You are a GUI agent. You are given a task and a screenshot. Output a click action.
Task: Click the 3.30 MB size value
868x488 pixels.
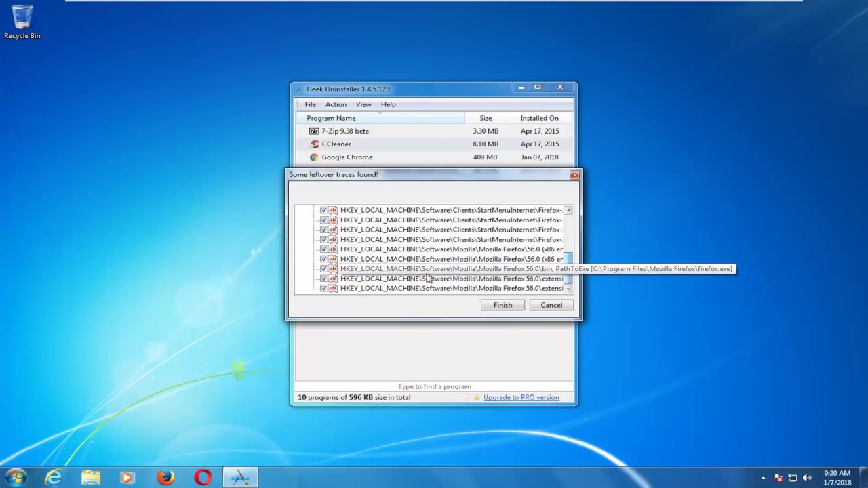(486, 131)
